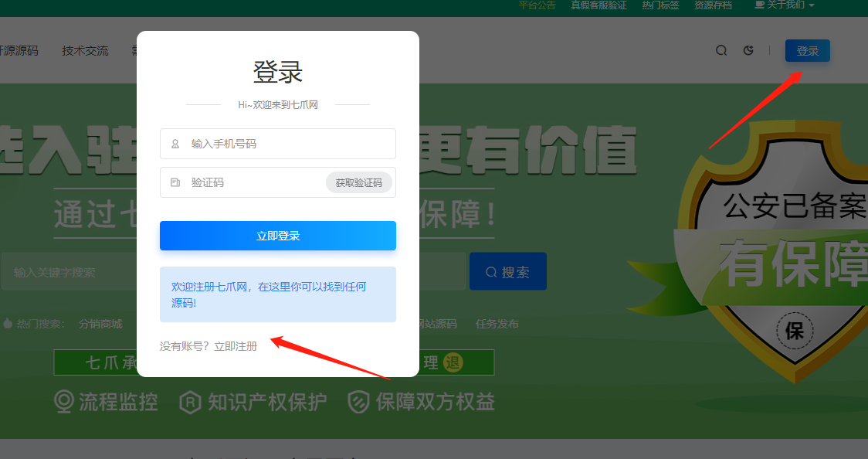
Task: Click the 热门搜索 flame icon
Action: pyautogui.click(x=8, y=323)
